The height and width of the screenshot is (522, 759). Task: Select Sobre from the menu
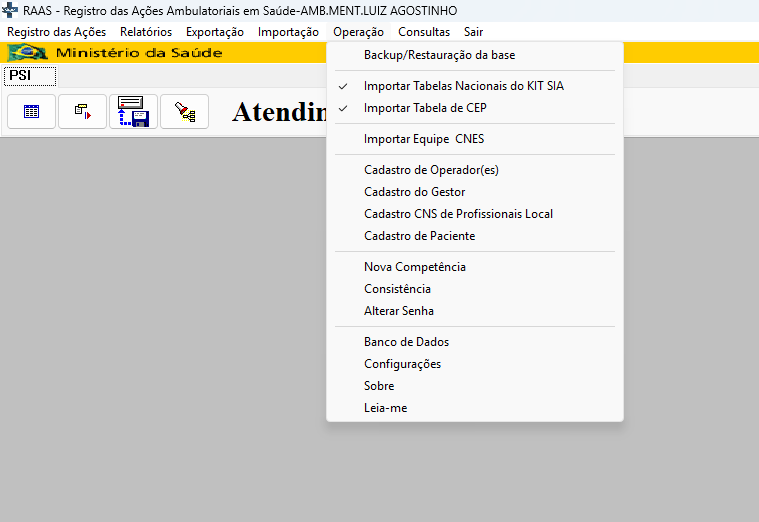pyautogui.click(x=475, y=386)
